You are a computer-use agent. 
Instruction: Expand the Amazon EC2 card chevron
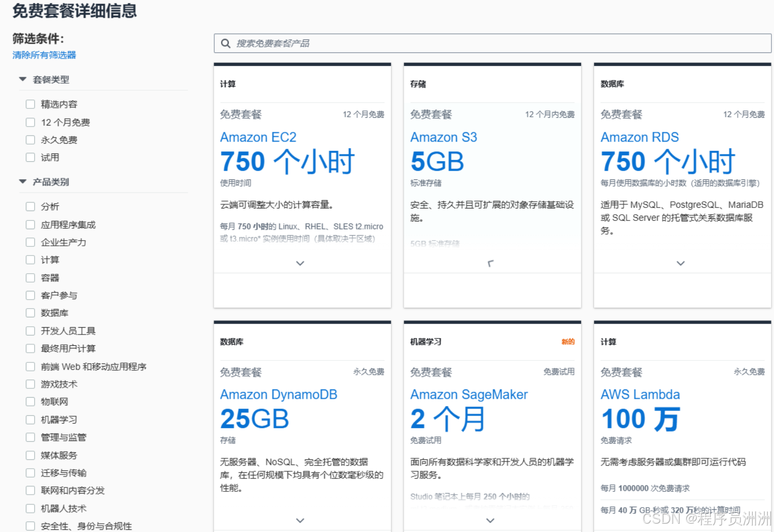click(x=300, y=263)
